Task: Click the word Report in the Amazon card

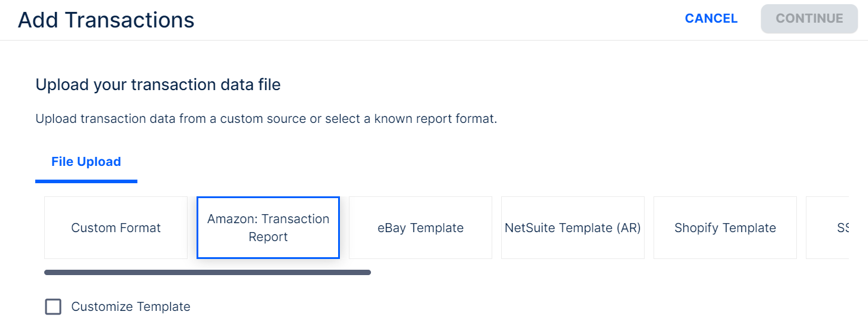Action: coord(268,237)
